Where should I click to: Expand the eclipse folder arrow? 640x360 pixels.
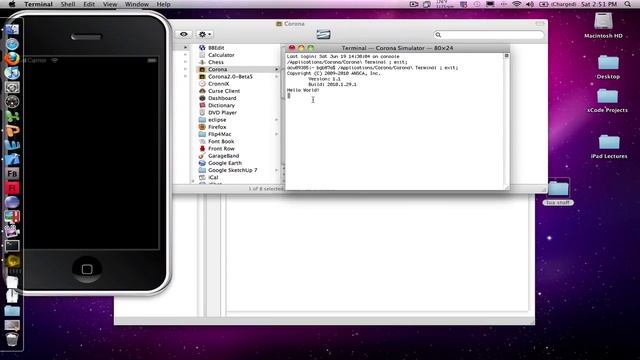click(x=276, y=120)
